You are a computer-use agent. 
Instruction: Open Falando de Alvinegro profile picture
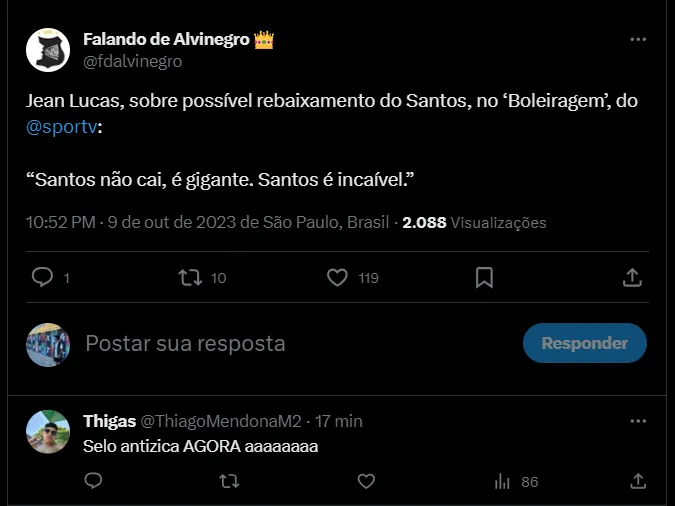point(47,50)
